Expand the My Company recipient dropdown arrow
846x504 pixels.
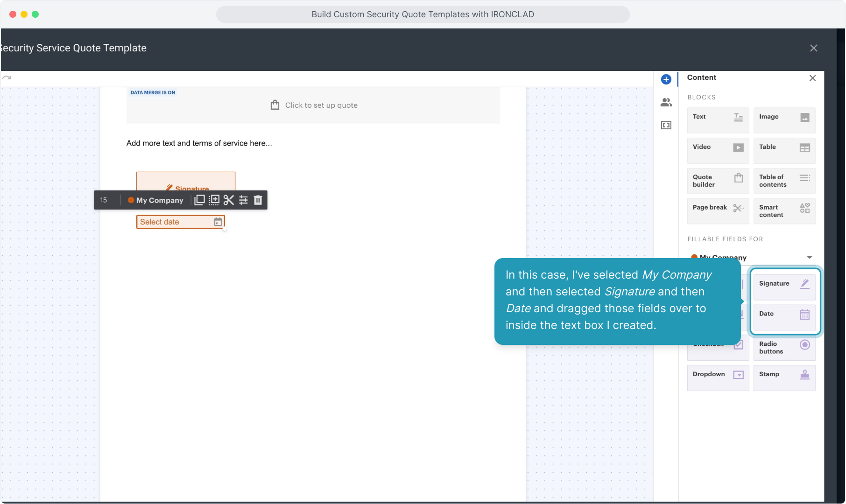tap(809, 258)
